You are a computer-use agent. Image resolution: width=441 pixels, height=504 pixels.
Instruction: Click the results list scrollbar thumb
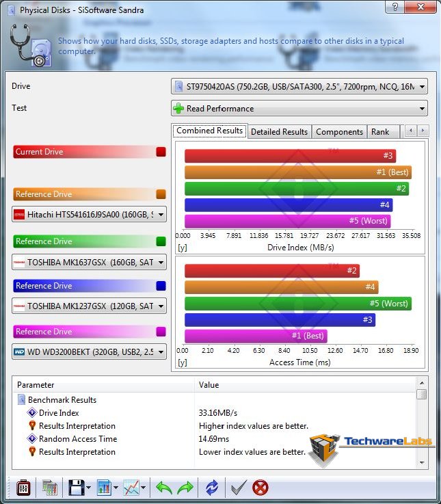422,394
